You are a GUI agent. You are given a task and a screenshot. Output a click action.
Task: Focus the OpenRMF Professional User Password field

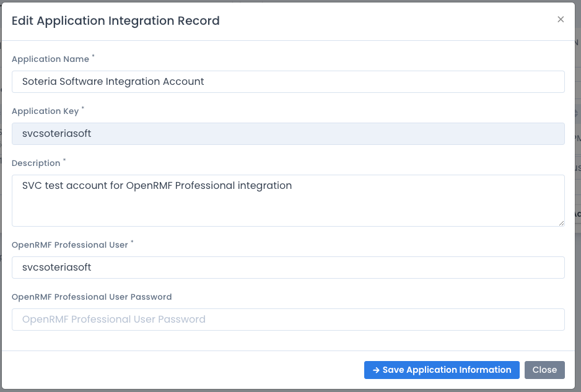(288, 320)
